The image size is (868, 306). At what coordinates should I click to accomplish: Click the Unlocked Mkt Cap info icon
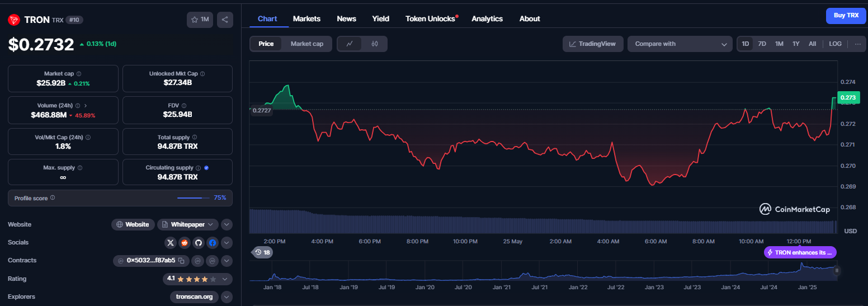(x=202, y=74)
